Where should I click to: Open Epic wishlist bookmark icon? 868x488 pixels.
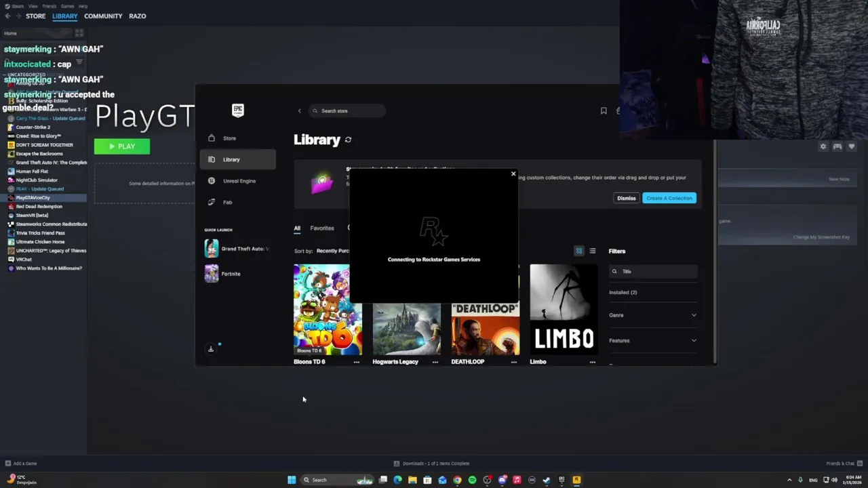[x=604, y=110]
